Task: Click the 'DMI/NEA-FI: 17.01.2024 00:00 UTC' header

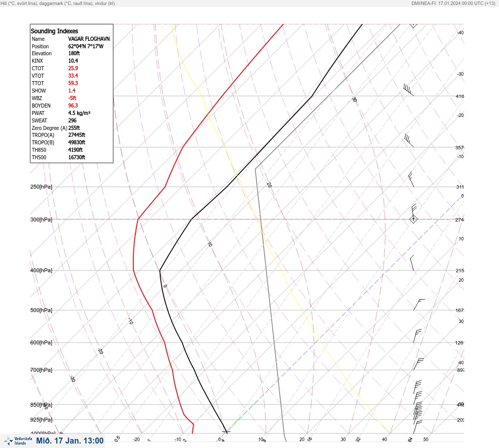Action: 447,3
